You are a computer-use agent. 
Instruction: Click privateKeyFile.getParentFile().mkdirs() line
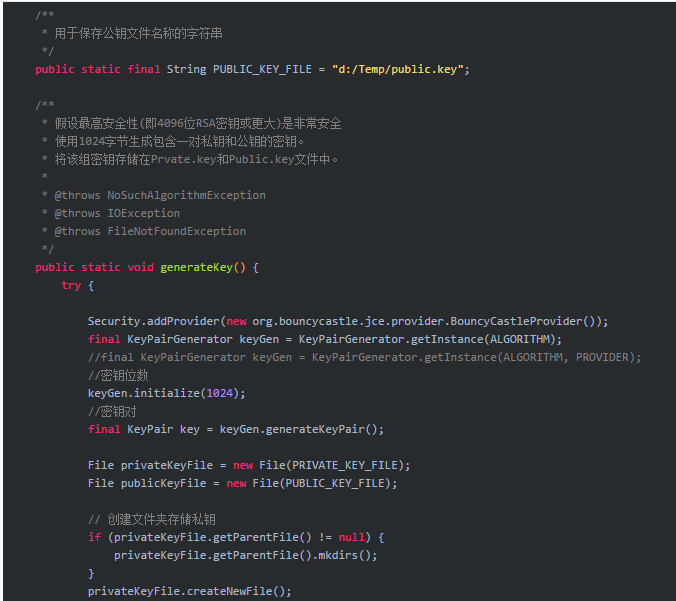pyautogui.click(x=245, y=555)
